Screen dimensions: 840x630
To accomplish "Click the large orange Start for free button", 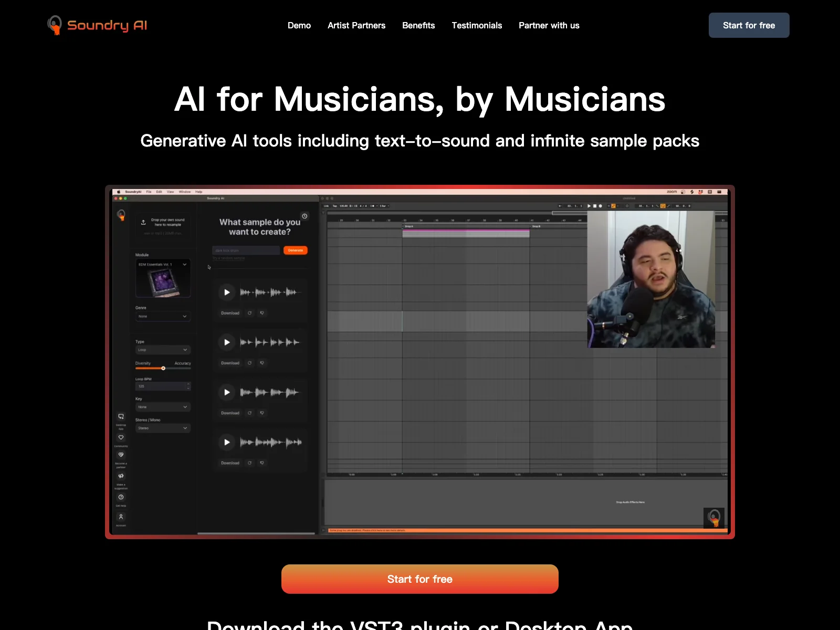I will [x=420, y=579].
